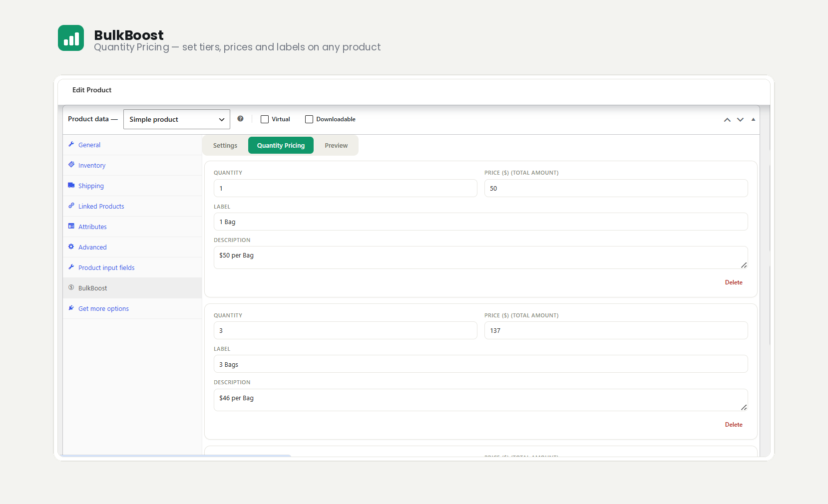Click resize handle of $50 per Bag description

744,265
